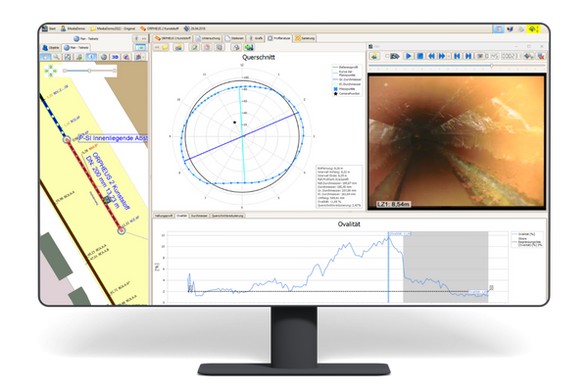Viewport: 588px width, 392px height.
Task: Open the MediaDemo2022 - Original project folder
Action: [113, 28]
